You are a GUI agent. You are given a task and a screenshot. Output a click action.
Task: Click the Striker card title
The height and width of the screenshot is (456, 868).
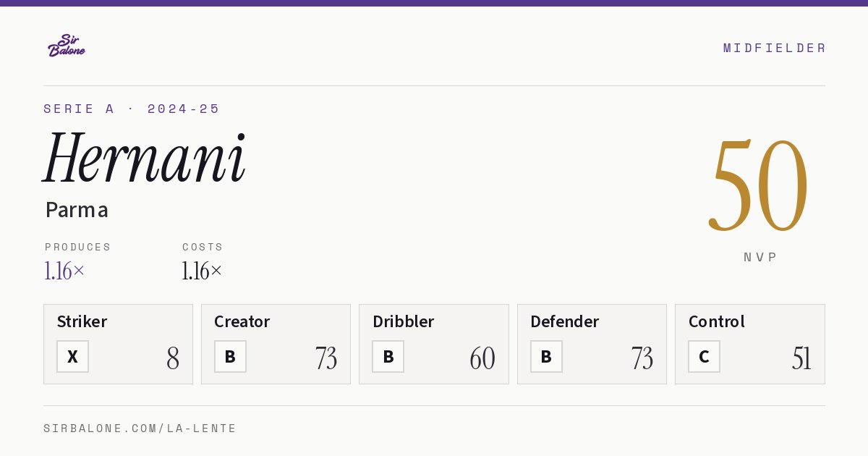82,321
